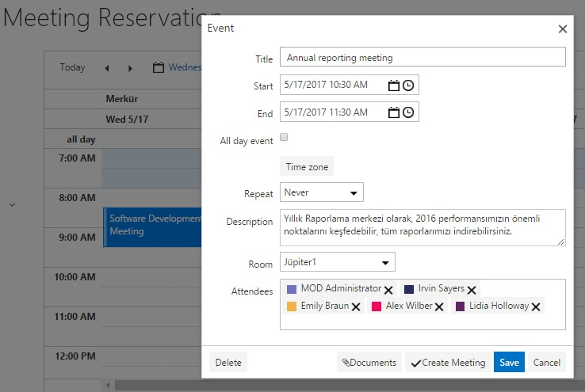Click MOD Administrator purple color swatch
The width and height of the screenshot is (585, 392).
click(x=292, y=289)
